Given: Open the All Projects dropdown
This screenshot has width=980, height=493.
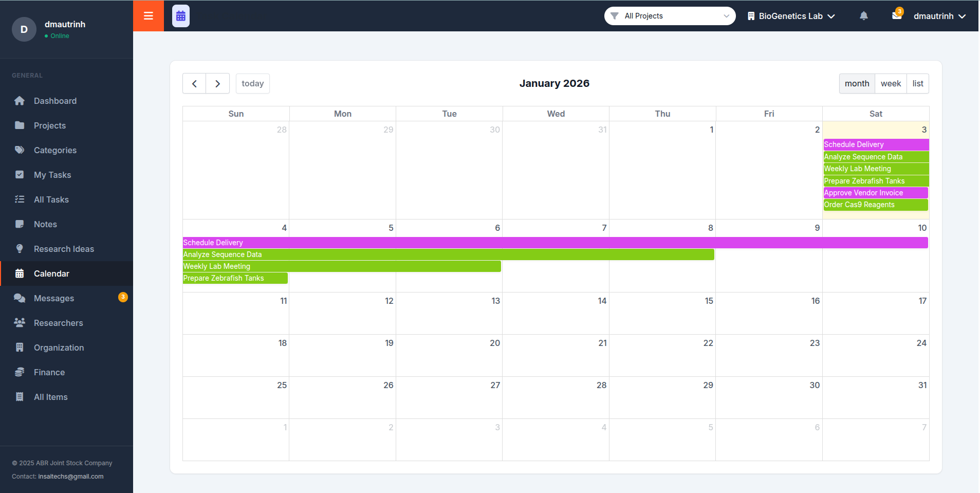Looking at the screenshot, I should tap(670, 16).
